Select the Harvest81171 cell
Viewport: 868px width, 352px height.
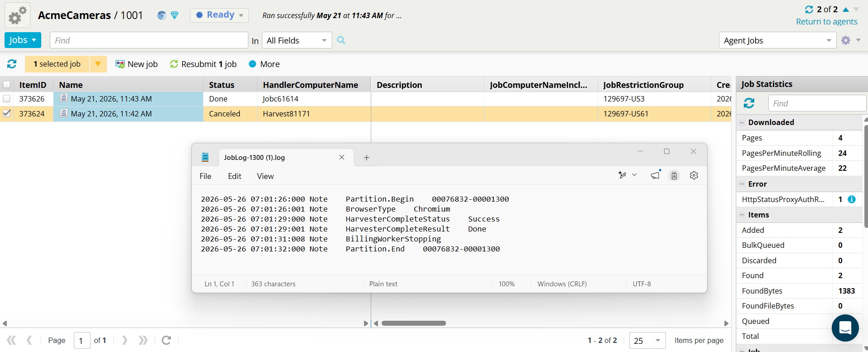pos(314,114)
